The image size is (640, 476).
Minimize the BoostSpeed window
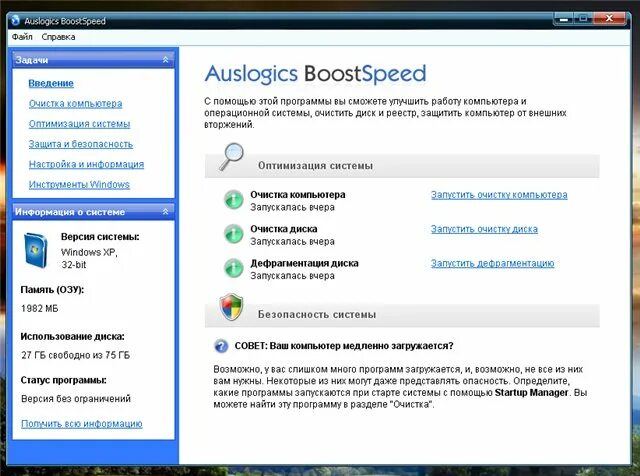[x=564, y=19]
